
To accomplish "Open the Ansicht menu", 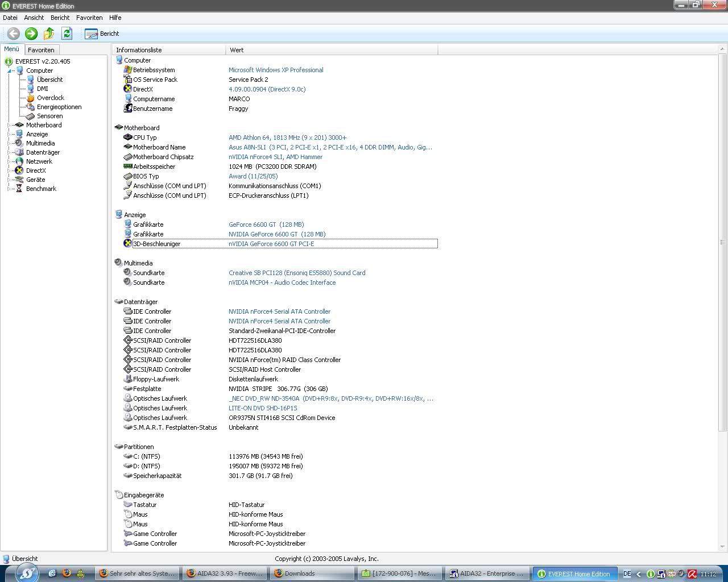I will coord(34,18).
